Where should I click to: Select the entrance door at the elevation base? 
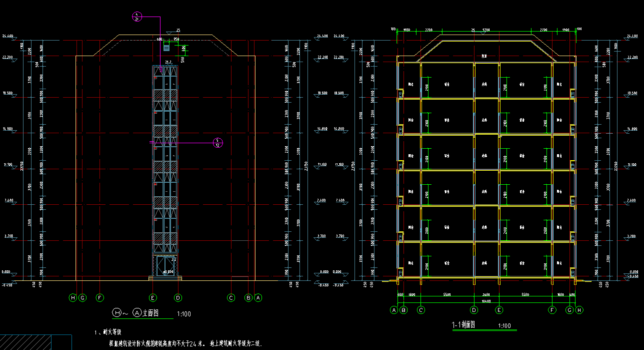click(x=165, y=265)
